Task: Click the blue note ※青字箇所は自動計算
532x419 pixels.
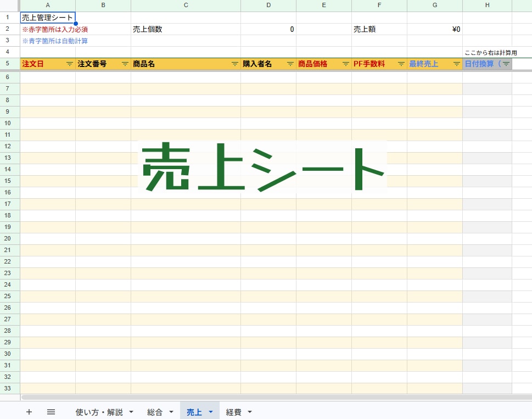Action: (x=55, y=41)
